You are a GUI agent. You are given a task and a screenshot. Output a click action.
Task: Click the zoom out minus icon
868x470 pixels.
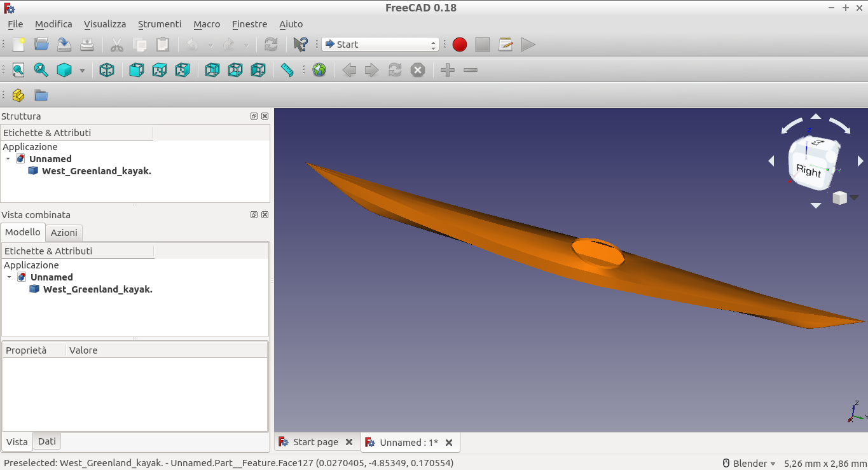click(x=471, y=70)
